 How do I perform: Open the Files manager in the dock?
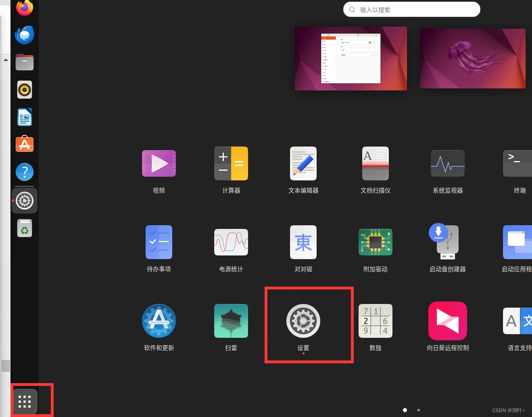click(25, 62)
